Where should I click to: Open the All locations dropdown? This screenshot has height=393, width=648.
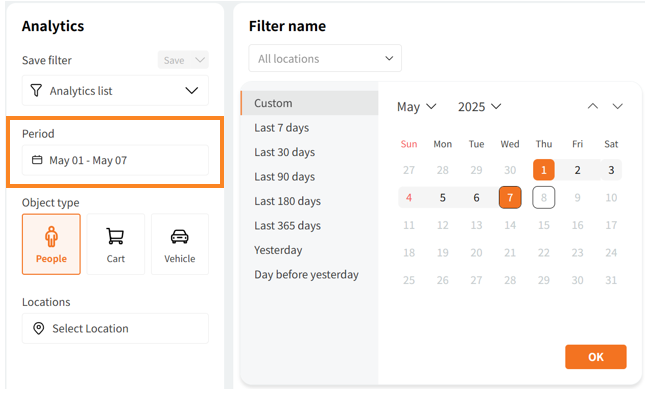(x=325, y=58)
